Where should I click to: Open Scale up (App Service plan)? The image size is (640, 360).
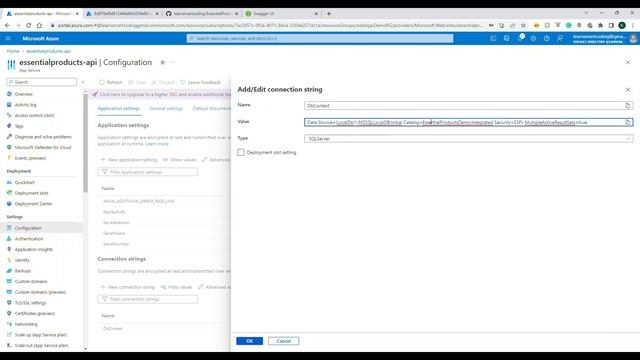point(41,335)
